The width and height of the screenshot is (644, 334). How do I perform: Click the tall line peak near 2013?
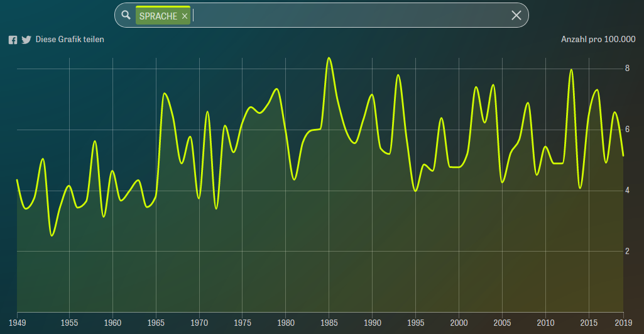(571, 70)
